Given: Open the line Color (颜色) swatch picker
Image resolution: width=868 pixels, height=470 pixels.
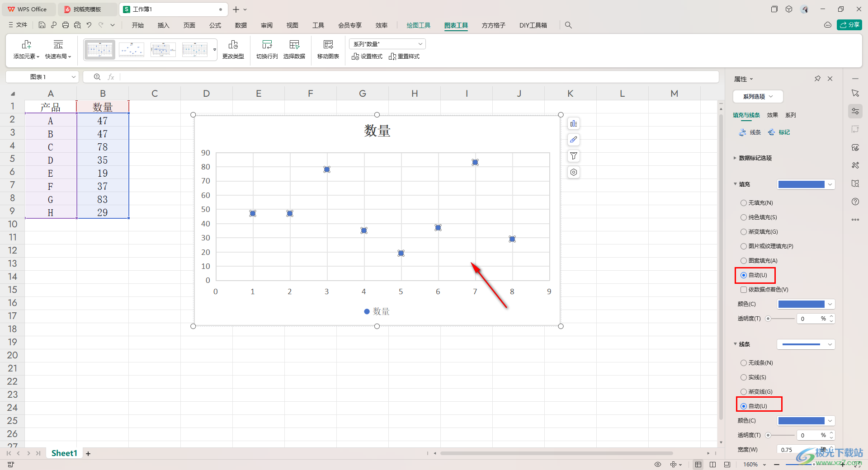Looking at the screenshot, I should coord(806,421).
